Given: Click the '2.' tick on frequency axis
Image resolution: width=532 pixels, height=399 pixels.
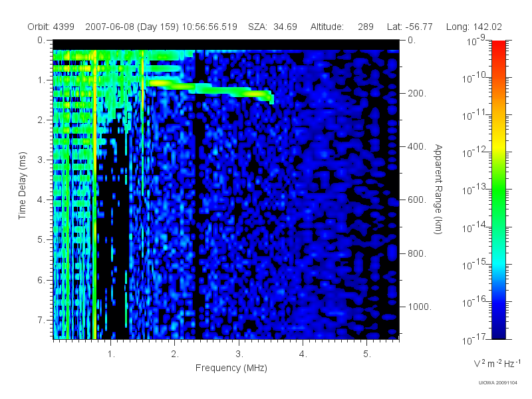Looking at the screenshot, I should click(x=175, y=354).
